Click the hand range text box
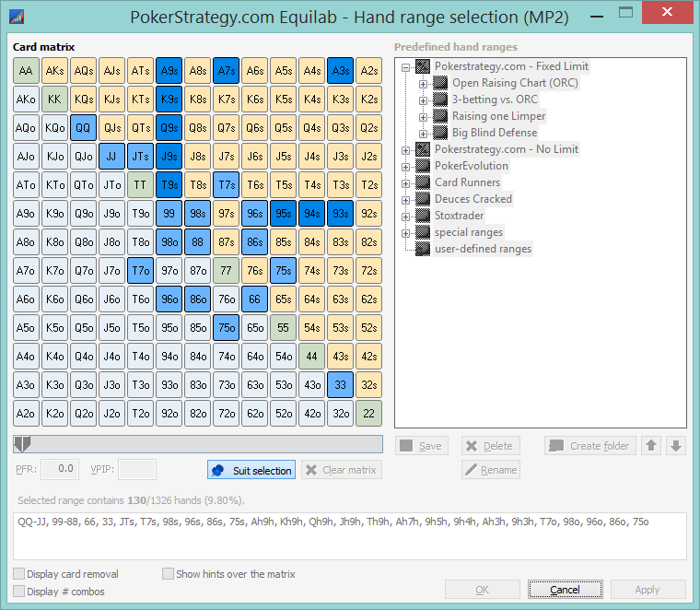The image size is (700, 610). tap(350, 536)
